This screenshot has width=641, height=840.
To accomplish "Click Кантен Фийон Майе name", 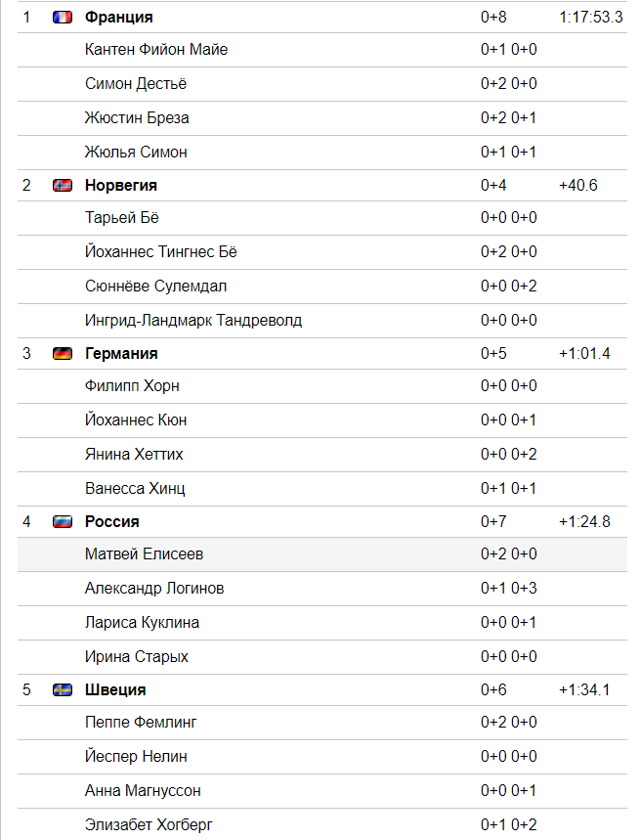I will pyautogui.click(x=156, y=49).
